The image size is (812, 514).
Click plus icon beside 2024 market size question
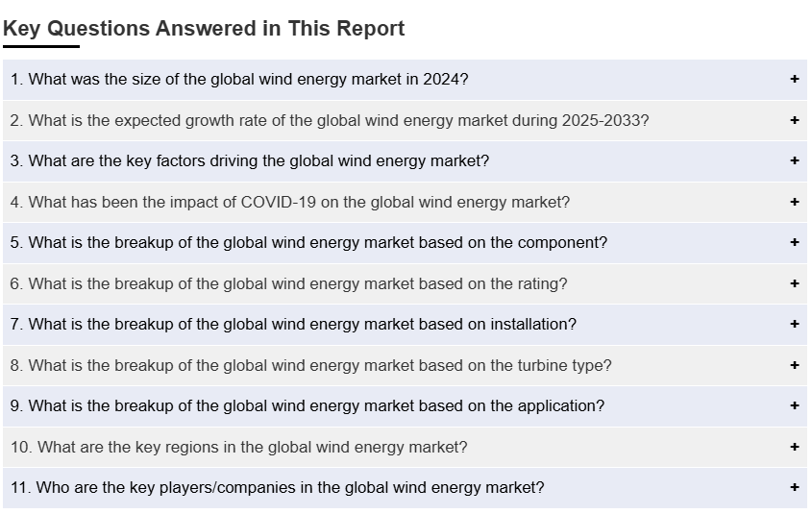tap(794, 80)
